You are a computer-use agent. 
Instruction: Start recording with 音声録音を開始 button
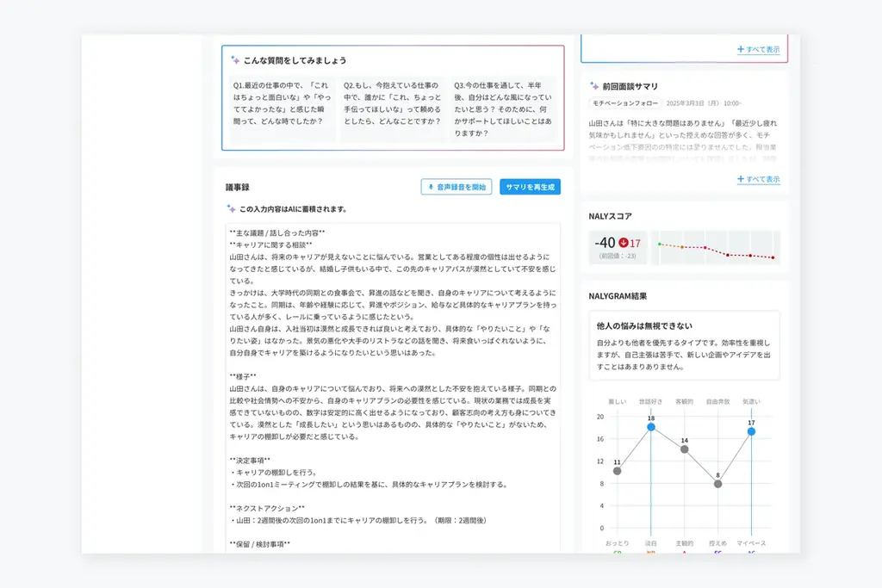[x=456, y=187]
